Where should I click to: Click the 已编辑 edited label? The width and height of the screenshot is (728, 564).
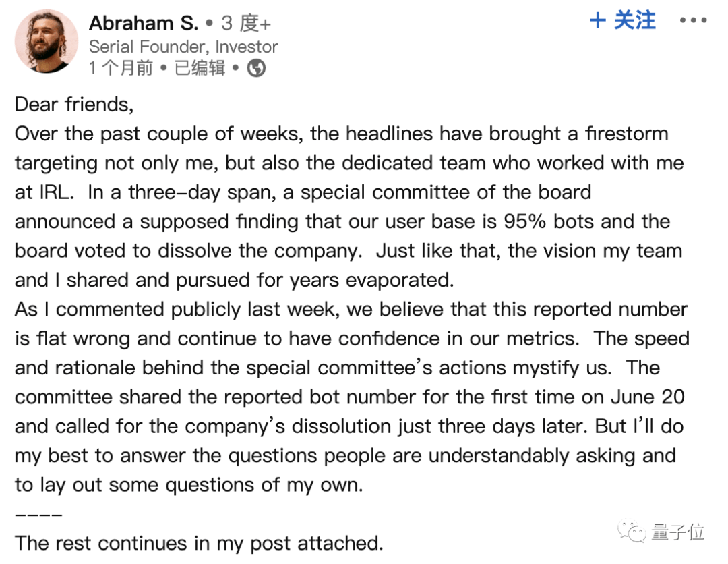(x=200, y=67)
